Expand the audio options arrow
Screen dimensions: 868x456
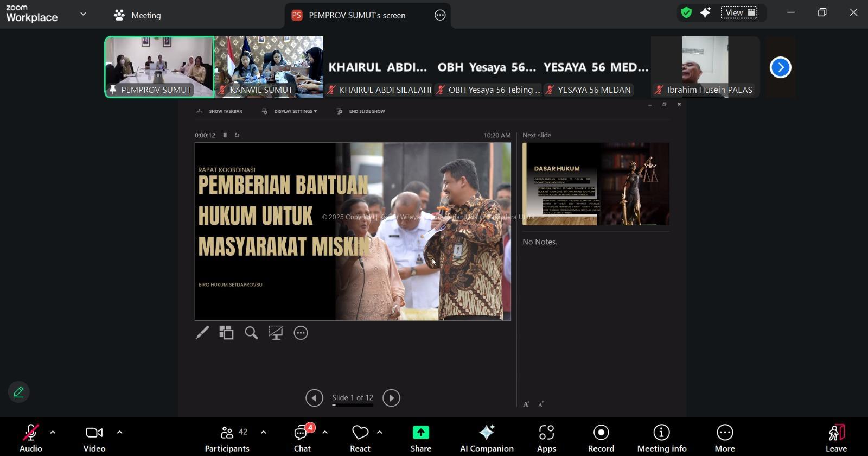pos(53,433)
